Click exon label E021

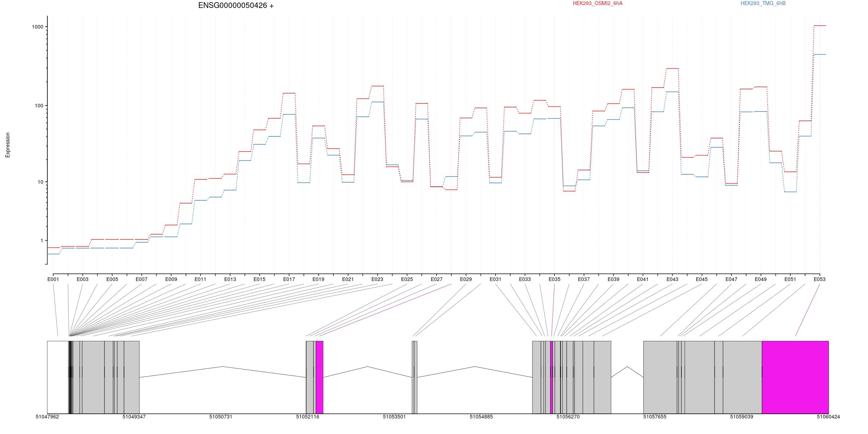pos(348,279)
